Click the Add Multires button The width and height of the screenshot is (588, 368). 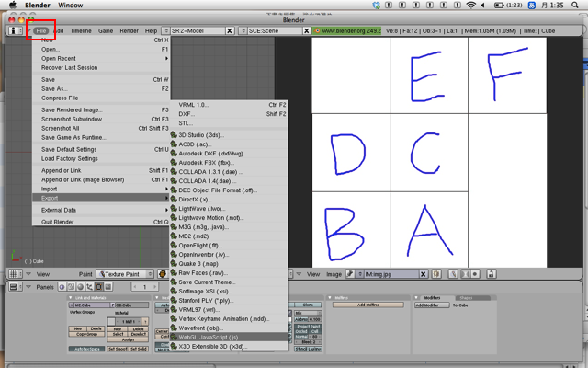[367, 305]
